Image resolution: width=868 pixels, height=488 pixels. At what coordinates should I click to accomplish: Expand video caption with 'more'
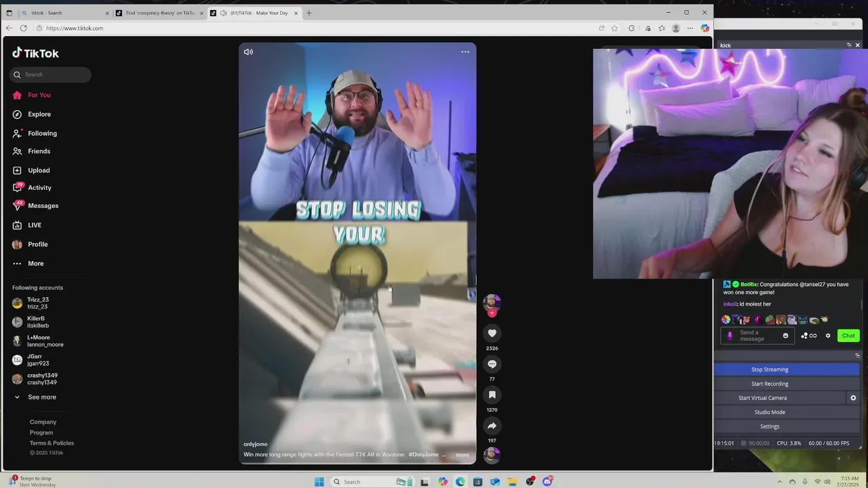pos(462,455)
